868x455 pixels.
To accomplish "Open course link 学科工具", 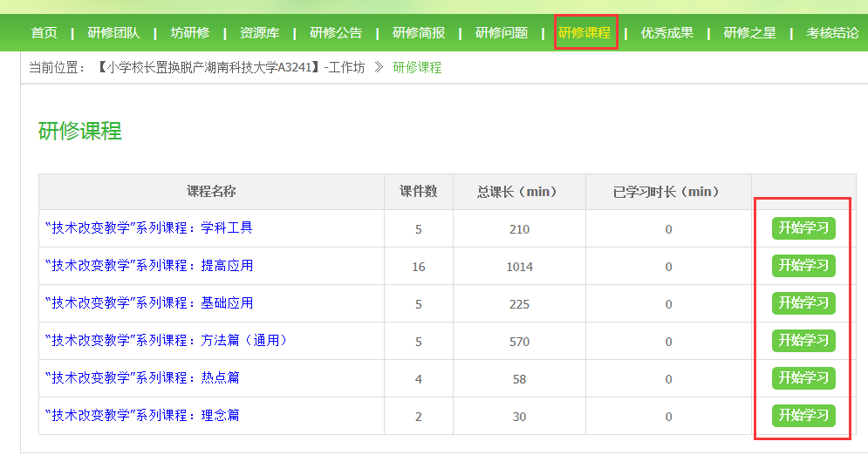I will (148, 228).
